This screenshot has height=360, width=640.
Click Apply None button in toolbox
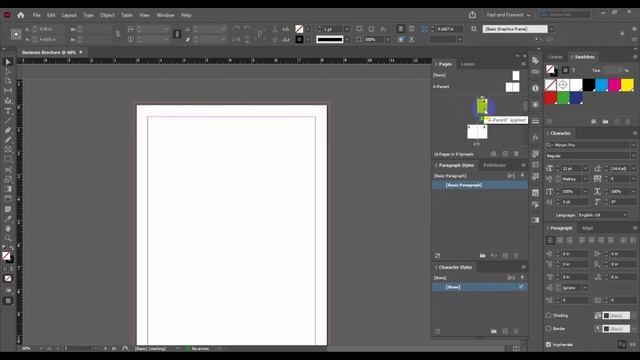tap(8, 278)
